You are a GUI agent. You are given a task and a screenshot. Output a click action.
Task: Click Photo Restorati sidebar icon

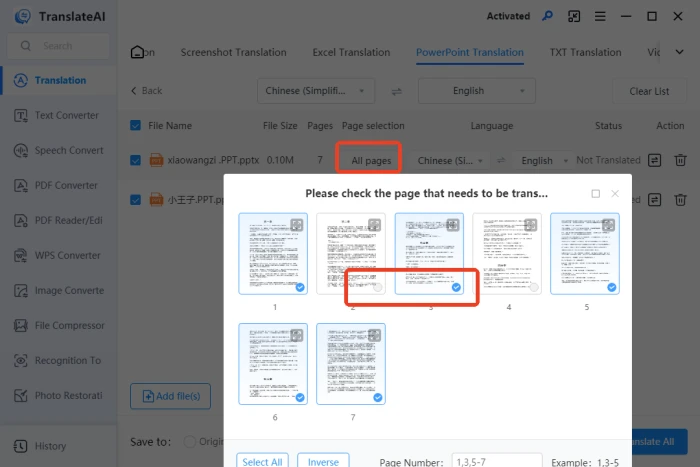[x=21, y=396]
